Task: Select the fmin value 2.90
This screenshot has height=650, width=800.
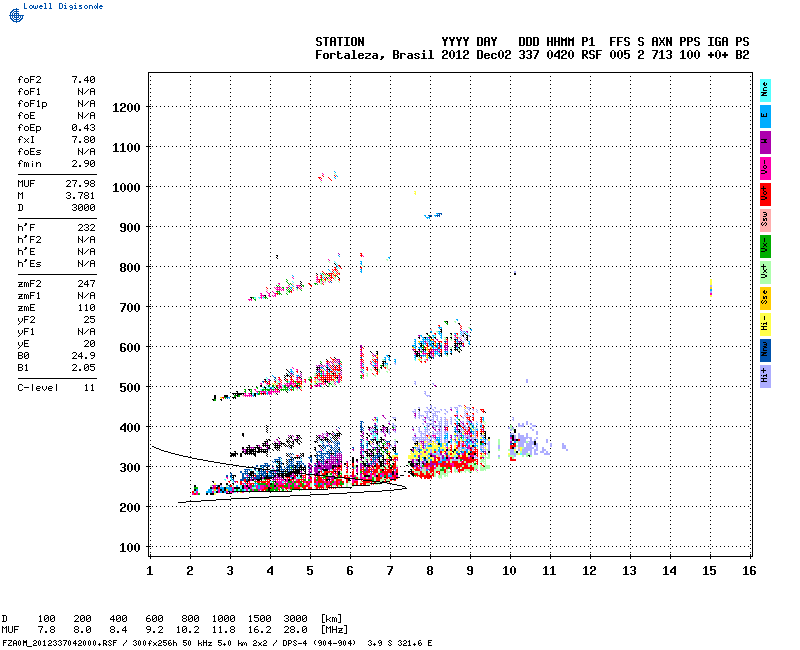Action: point(83,164)
